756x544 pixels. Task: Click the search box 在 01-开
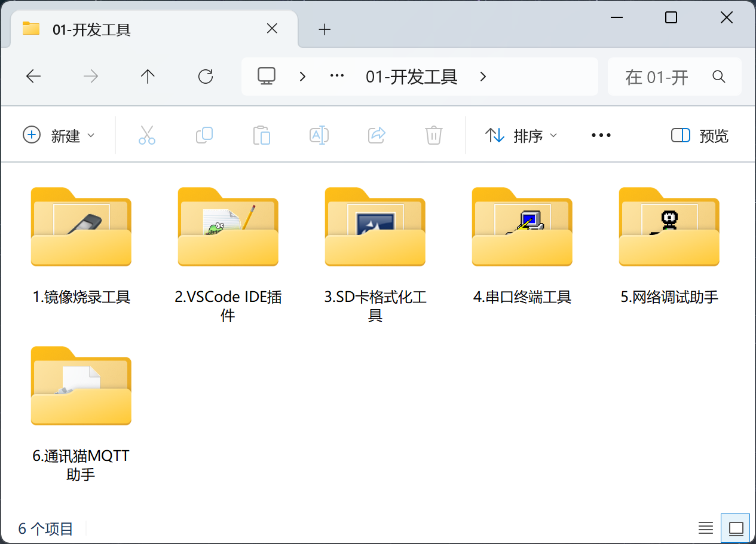(675, 77)
